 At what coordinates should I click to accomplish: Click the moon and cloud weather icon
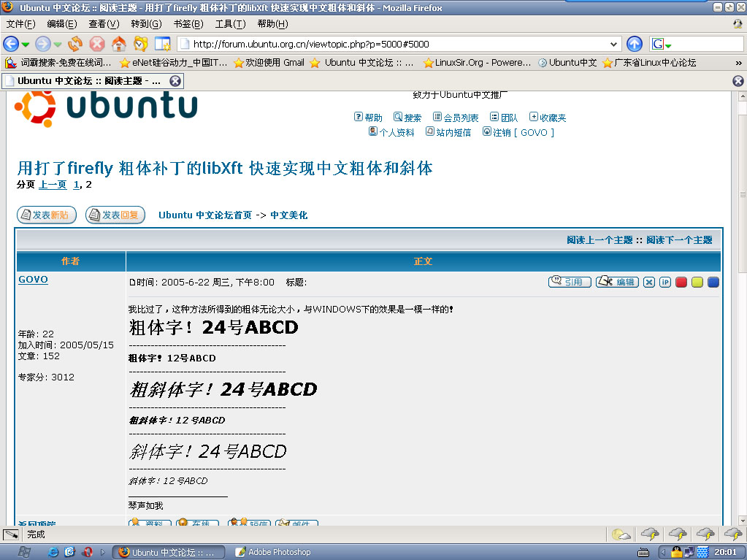(621, 534)
